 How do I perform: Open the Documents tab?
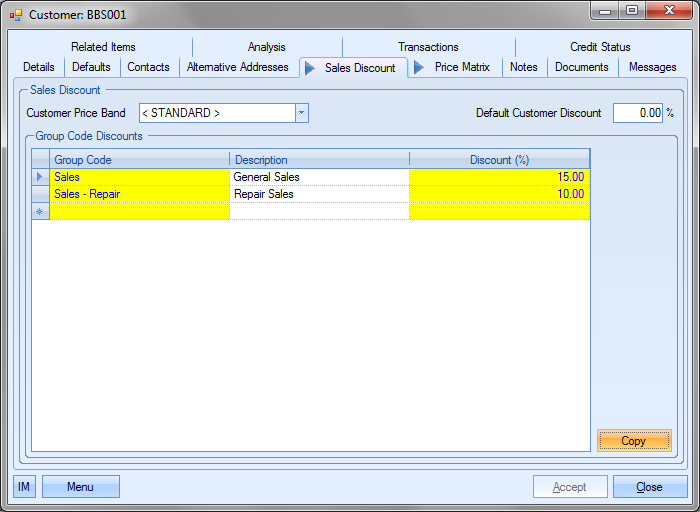pos(582,67)
